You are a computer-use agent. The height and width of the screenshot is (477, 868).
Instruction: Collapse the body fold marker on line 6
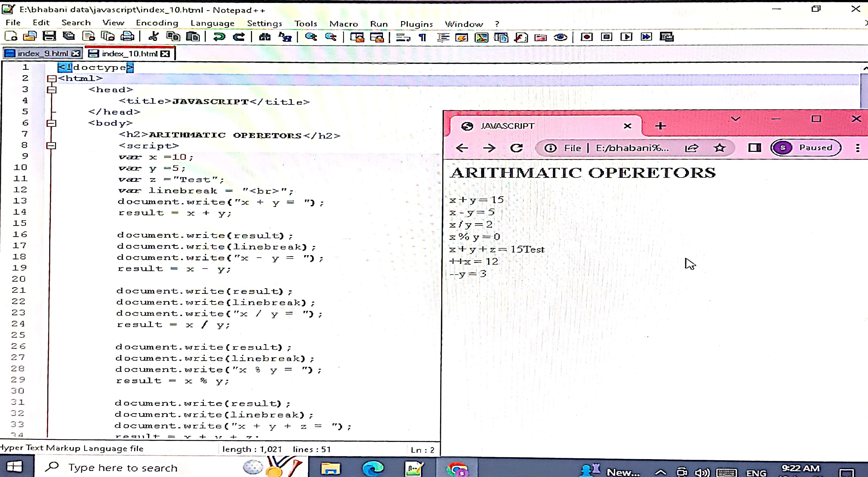coord(52,123)
